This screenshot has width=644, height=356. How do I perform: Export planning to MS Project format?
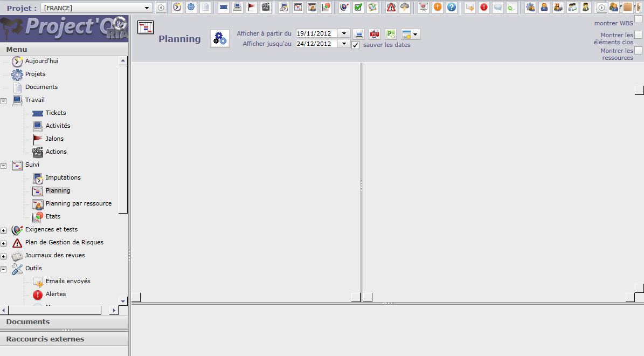[391, 34]
